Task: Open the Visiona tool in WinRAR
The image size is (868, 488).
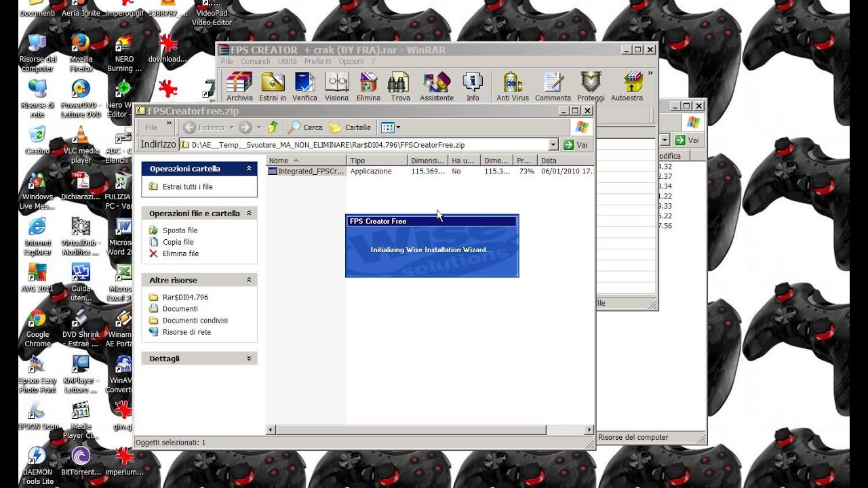Action: 336,86
